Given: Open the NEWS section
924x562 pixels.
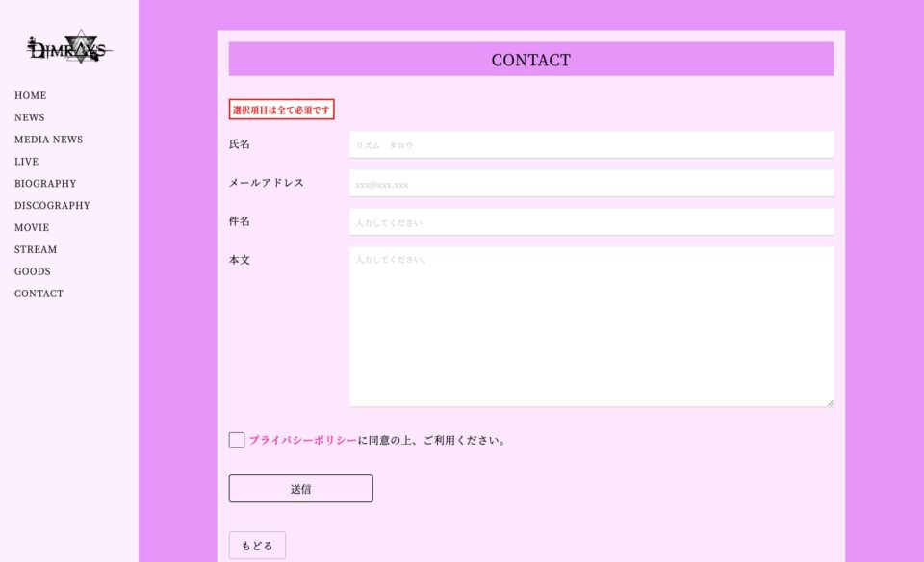Looking at the screenshot, I should [28, 117].
